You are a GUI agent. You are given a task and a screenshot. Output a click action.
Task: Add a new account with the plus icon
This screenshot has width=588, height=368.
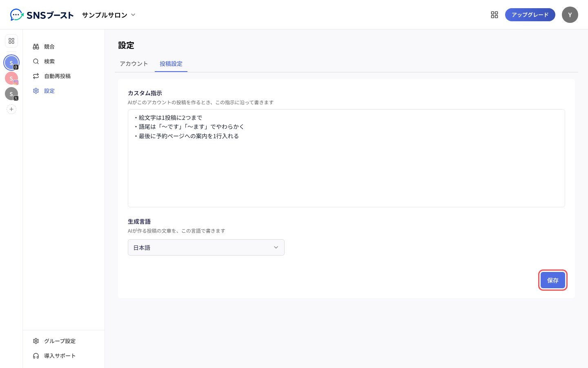click(x=11, y=109)
